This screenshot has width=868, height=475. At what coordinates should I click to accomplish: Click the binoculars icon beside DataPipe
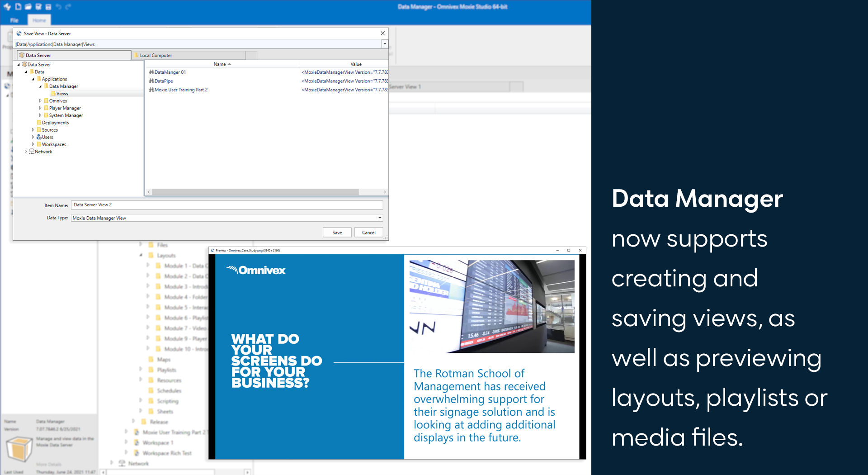coord(151,81)
